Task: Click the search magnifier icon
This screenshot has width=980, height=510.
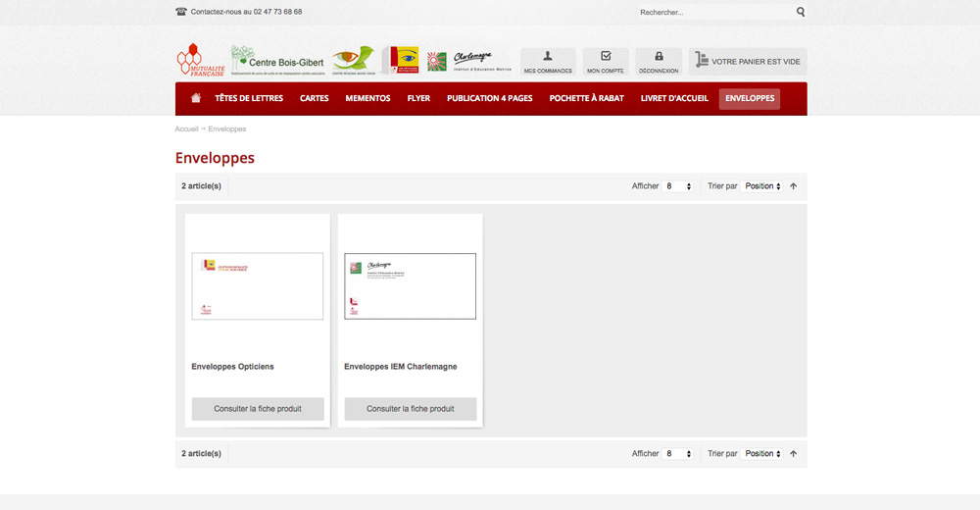Action: tap(801, 12)
